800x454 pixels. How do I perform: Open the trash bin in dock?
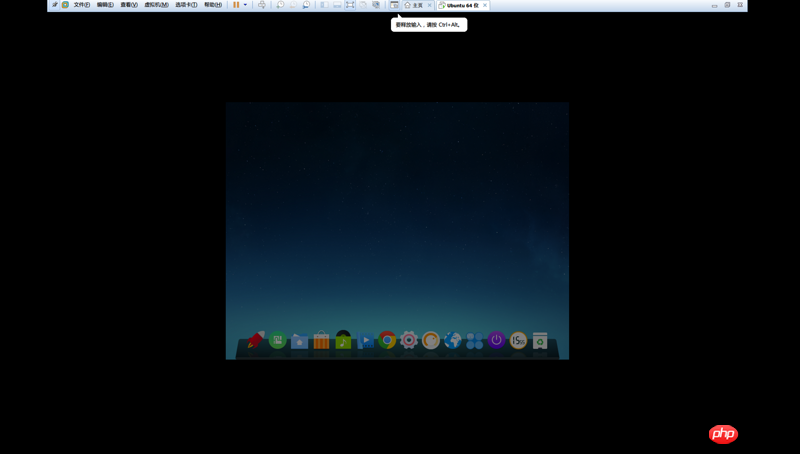point(540,341)
